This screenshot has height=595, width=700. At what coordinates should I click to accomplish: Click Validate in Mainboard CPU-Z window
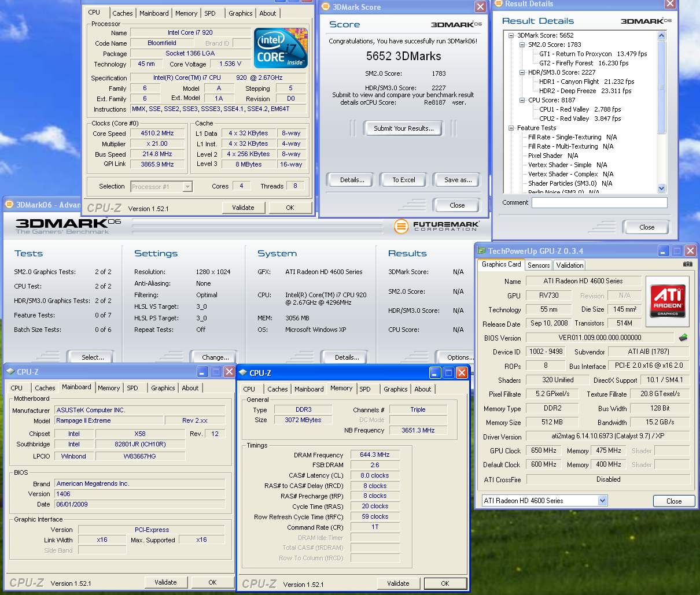165,582
